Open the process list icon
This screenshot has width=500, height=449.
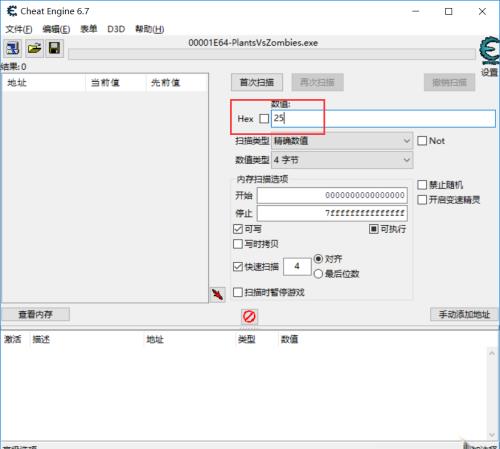(x=13, y=48)
